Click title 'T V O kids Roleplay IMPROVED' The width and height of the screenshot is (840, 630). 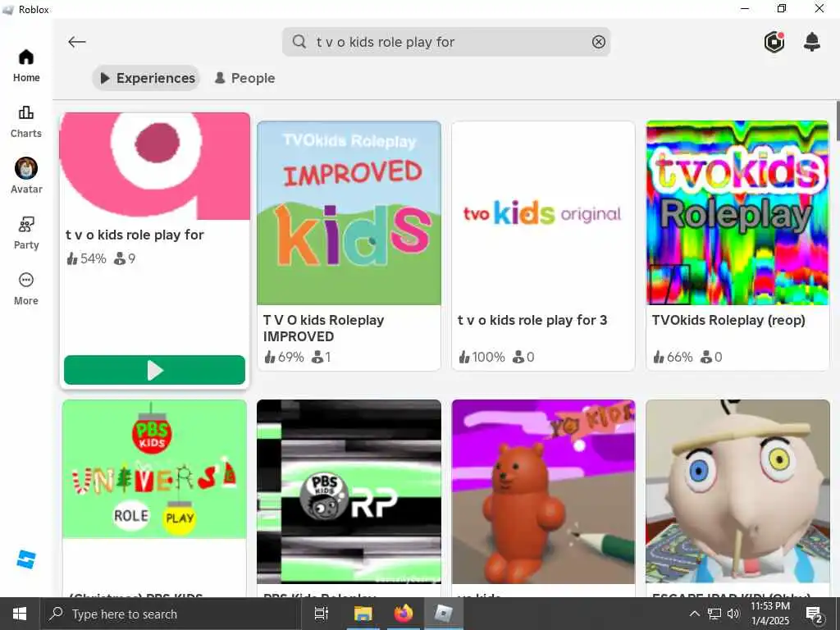[x=323, y=328]
